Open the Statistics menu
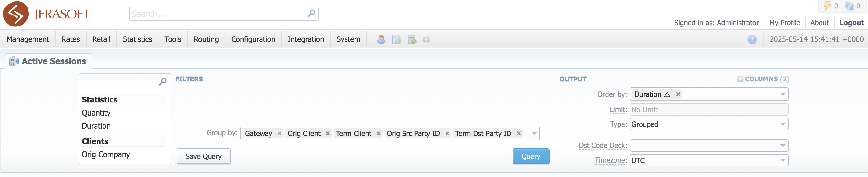 [137, 39]
